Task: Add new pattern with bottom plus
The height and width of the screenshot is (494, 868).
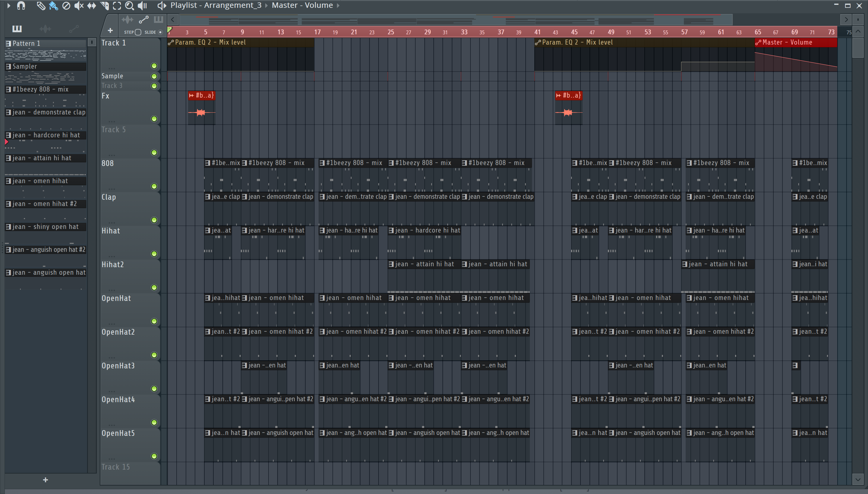Action: pyautogui.click(x=46, y=480)
